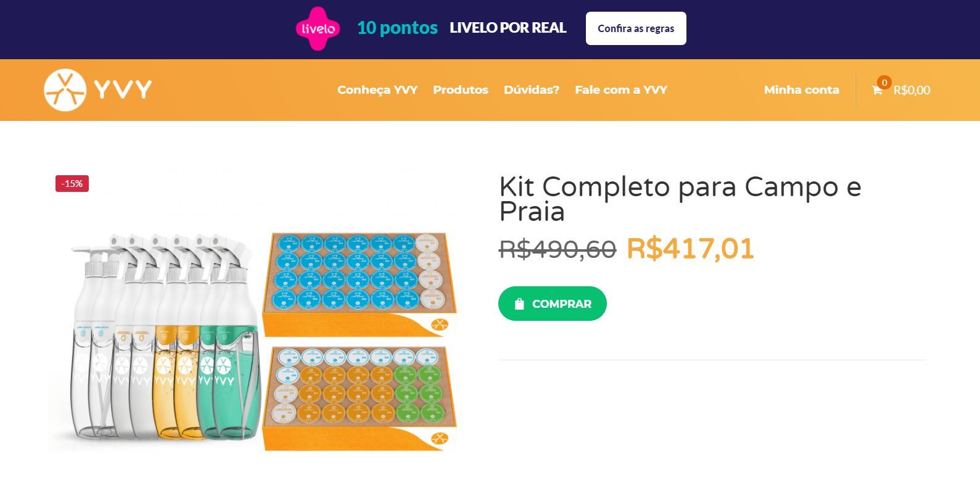Open the Conheça YVY menu

pyautogui.click(x=377, y=90)
